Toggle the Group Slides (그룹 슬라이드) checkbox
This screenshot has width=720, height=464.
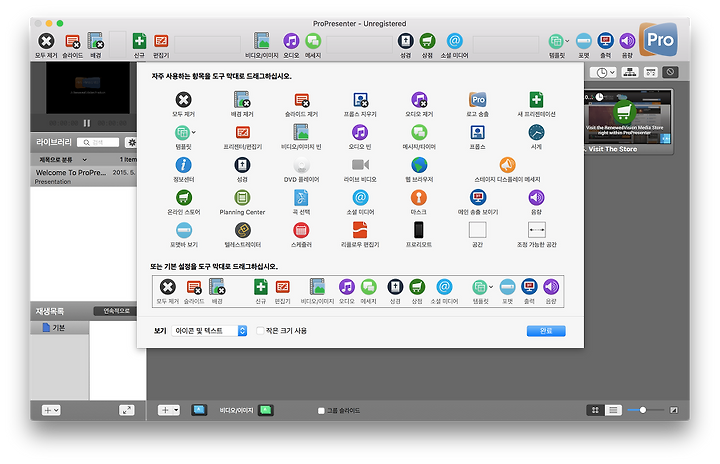(321, 411)
